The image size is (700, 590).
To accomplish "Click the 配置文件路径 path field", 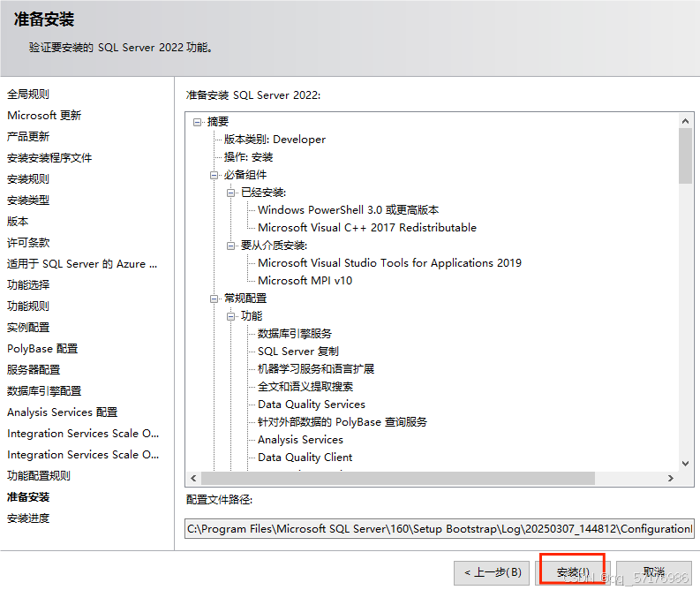I will tap(440, 529).
